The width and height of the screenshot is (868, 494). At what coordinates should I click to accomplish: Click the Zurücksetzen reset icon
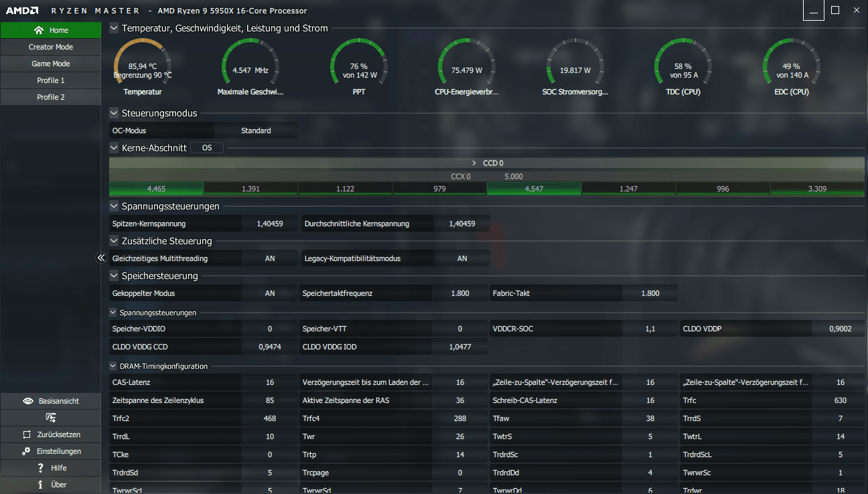(27, 434)
